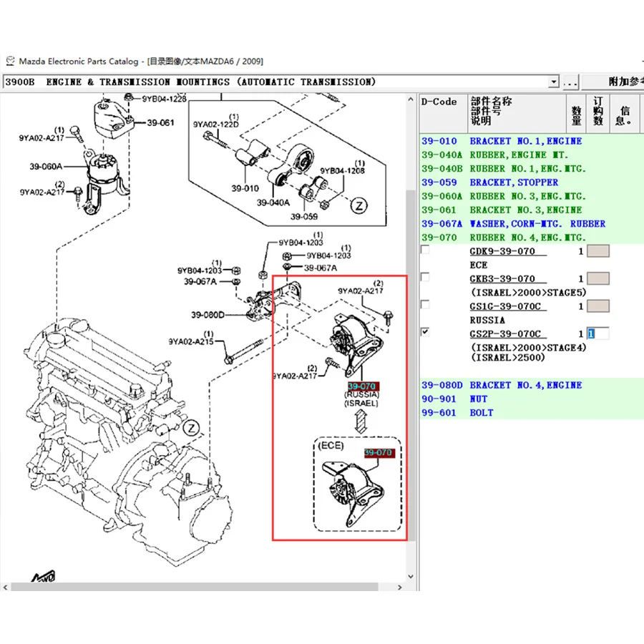The image size is (644, 644).
Task: Click the 9YA02-122D bolt label
Action: pyautogui.click(x=216, y=124)
